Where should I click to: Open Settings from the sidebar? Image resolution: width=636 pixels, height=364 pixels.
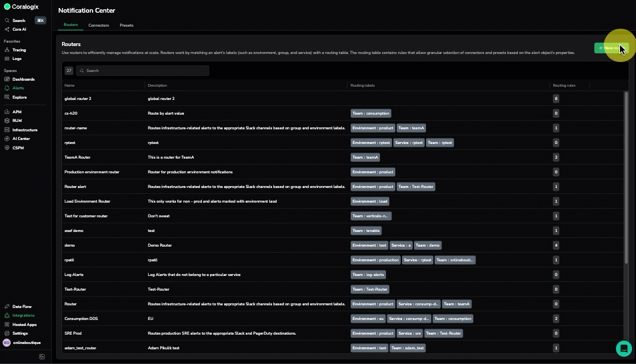pyautogui.click(x=7, y=333)
